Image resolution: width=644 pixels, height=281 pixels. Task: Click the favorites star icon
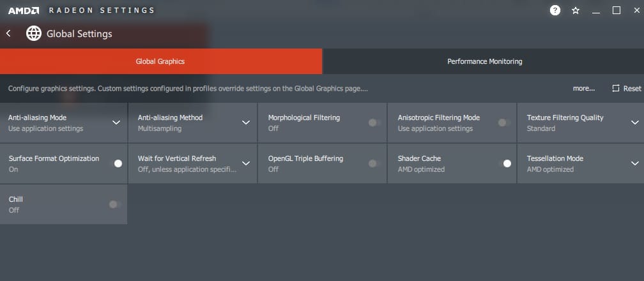point(575,10)
